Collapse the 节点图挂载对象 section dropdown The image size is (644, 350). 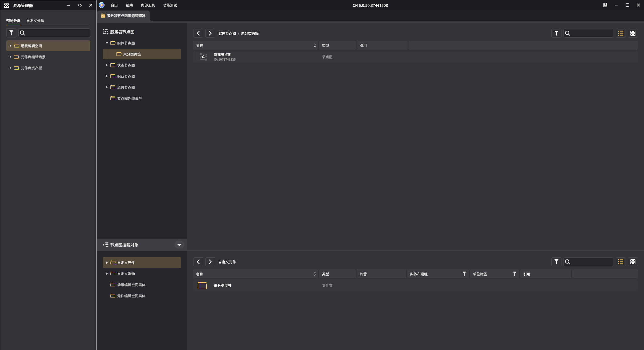[179, 245]
